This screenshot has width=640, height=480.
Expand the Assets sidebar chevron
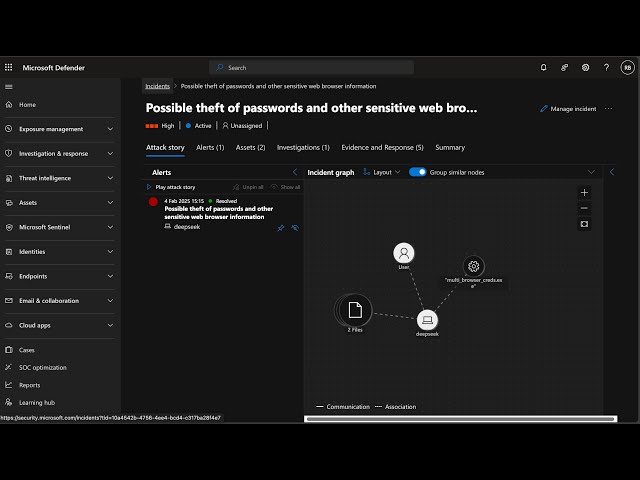coord(110,202)
